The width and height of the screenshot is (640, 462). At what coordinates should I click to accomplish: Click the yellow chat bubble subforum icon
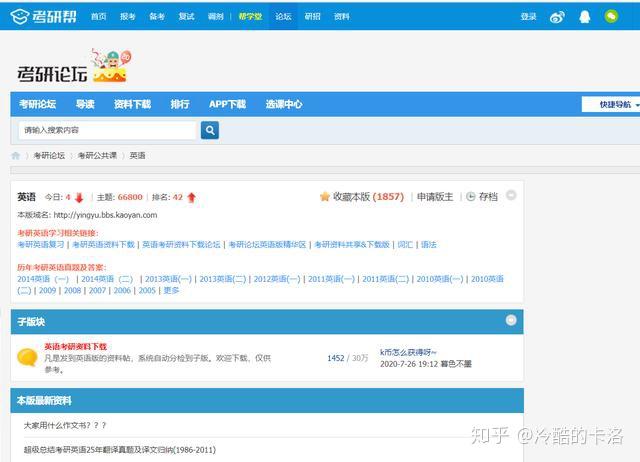pos(27,357)
